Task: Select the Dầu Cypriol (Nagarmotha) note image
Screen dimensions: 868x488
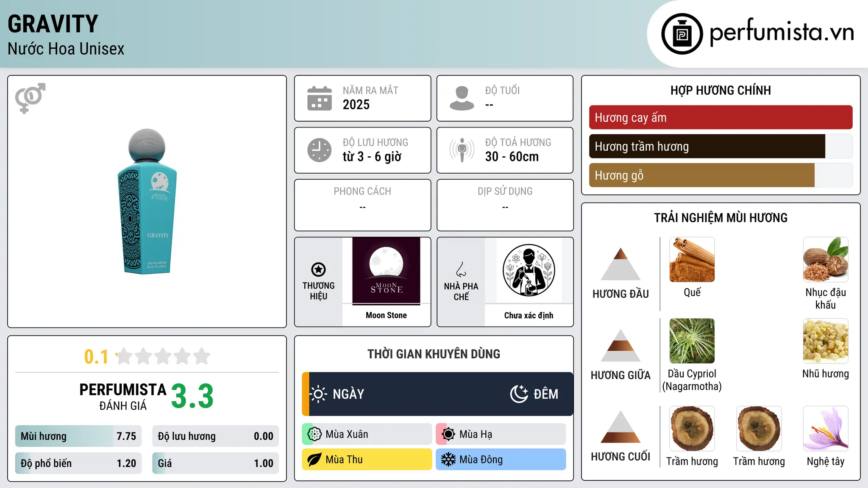Action: click(692, 341)
